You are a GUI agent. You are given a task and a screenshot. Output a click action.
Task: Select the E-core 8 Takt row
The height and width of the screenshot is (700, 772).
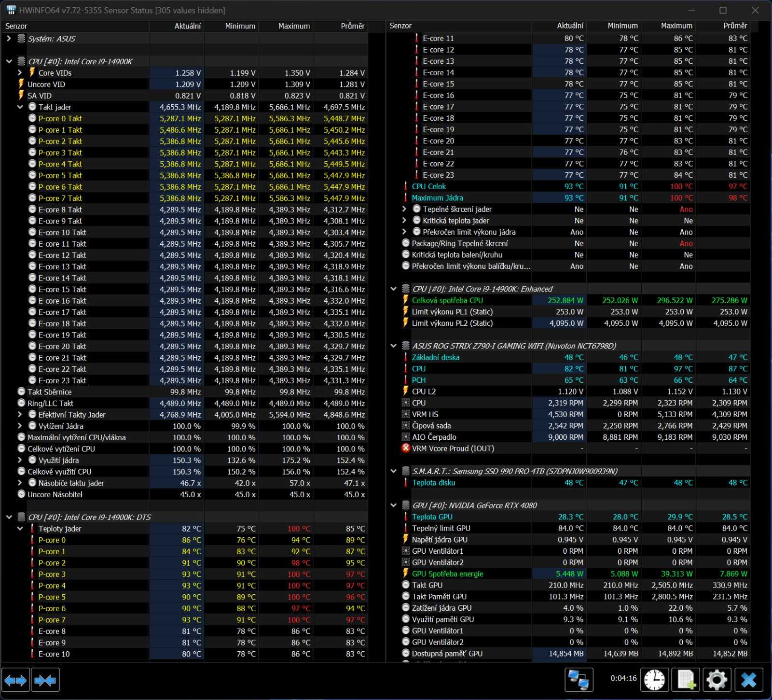coord(184,210)
